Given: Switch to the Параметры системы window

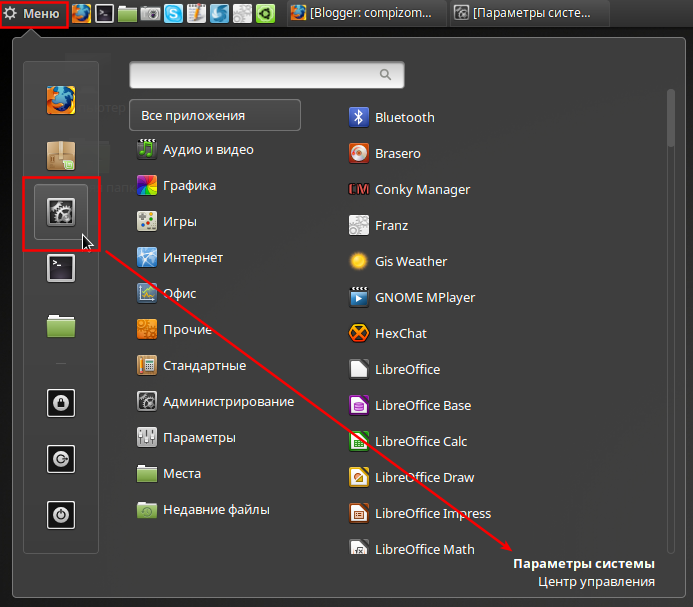Looking at the screenshot, I should pos(529,13).
